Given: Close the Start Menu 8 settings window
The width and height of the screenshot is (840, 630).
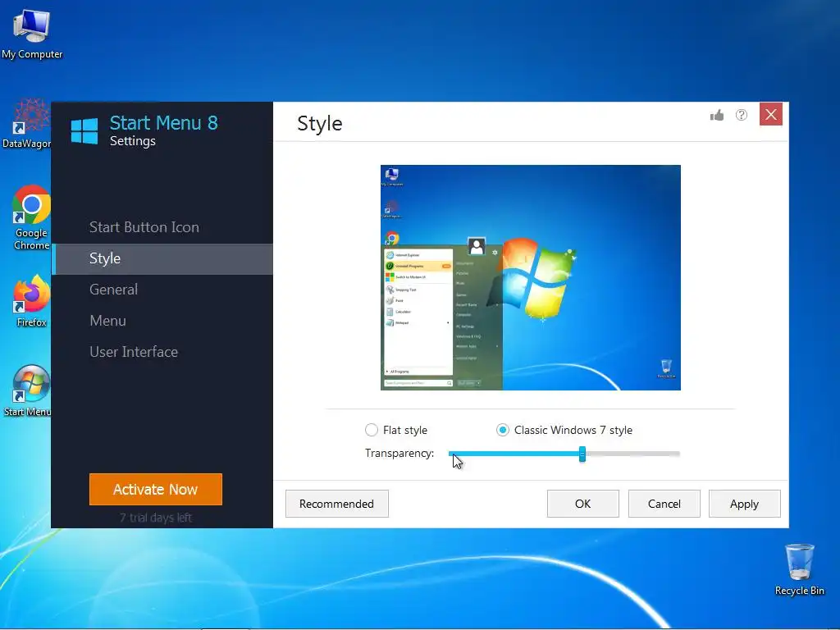Looking at the screenshot, I should coord(771,114).
